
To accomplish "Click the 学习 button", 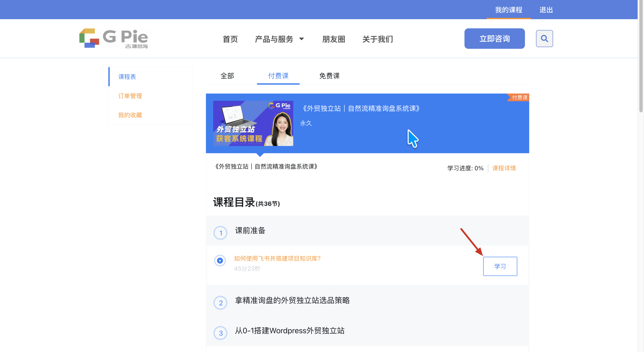I will [x=500, y=266].
